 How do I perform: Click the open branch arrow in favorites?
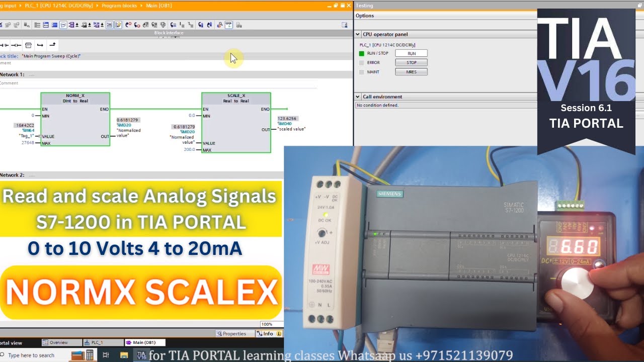coord(40,45)
